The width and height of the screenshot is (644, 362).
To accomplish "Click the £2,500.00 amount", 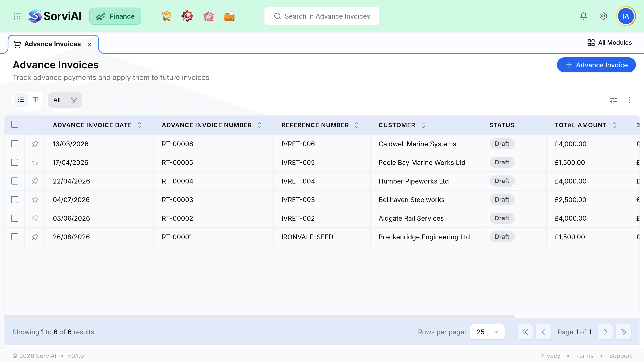I will click(570, 200).
